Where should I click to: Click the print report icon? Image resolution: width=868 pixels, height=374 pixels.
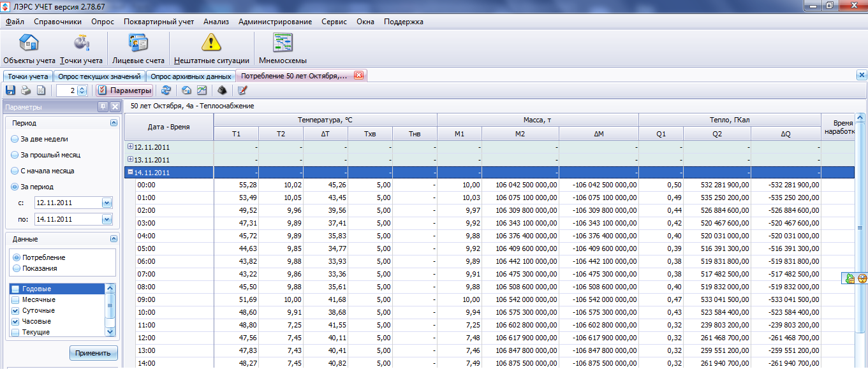(x=26, y=90)
